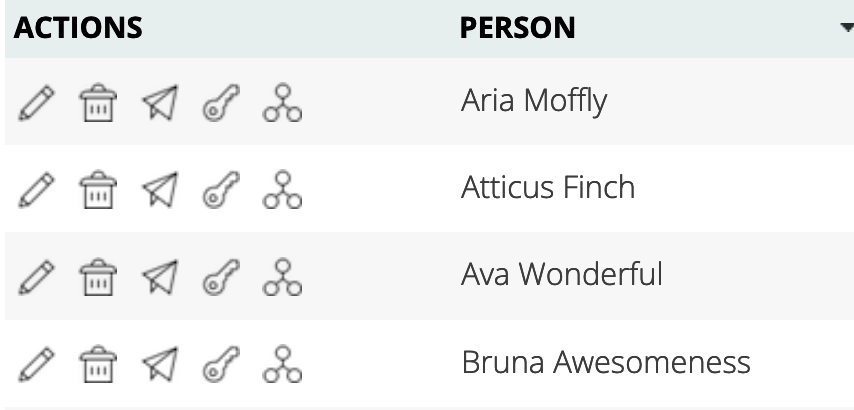
Task: Open hierarchy icon for Aria Moffly
Action: (282, 102)
